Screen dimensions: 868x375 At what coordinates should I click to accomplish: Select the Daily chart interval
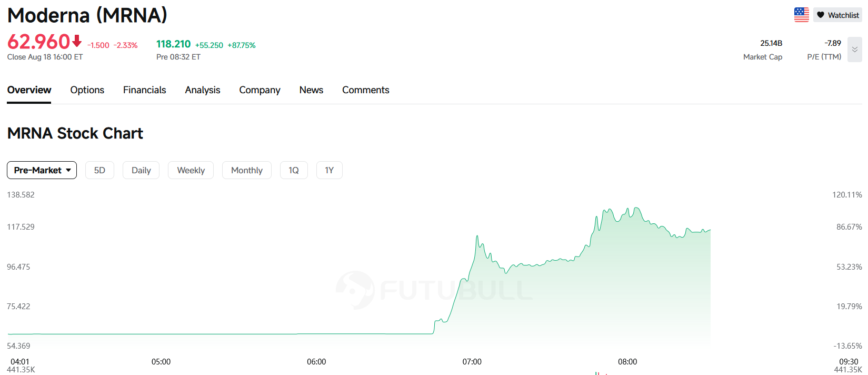pyautogui.click(x=141, y=170)
